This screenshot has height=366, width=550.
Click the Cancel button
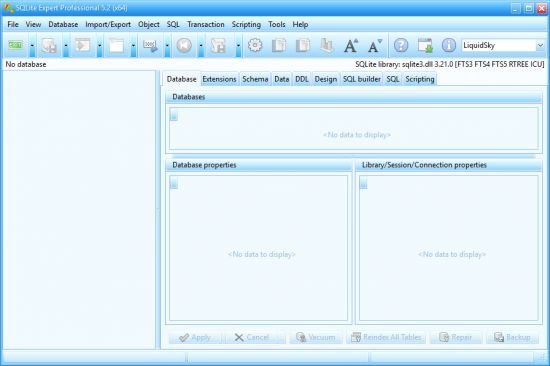(255, 337)
